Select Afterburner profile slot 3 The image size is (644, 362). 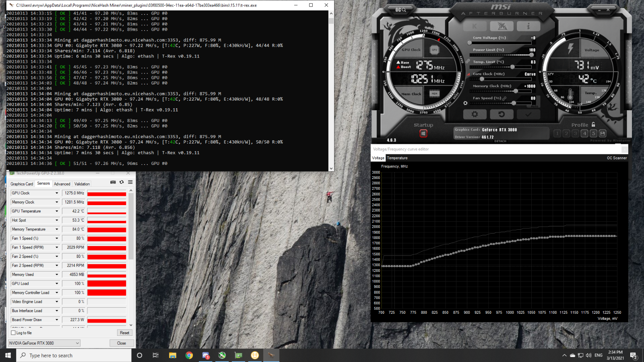pyautogui.click(x=575, y=133)
